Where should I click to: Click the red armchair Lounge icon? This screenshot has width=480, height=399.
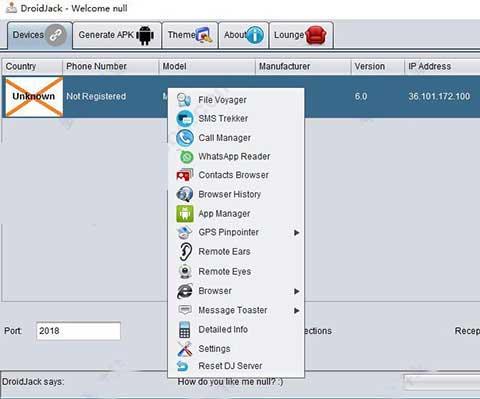pyautogui.click(x=315, y=35)
